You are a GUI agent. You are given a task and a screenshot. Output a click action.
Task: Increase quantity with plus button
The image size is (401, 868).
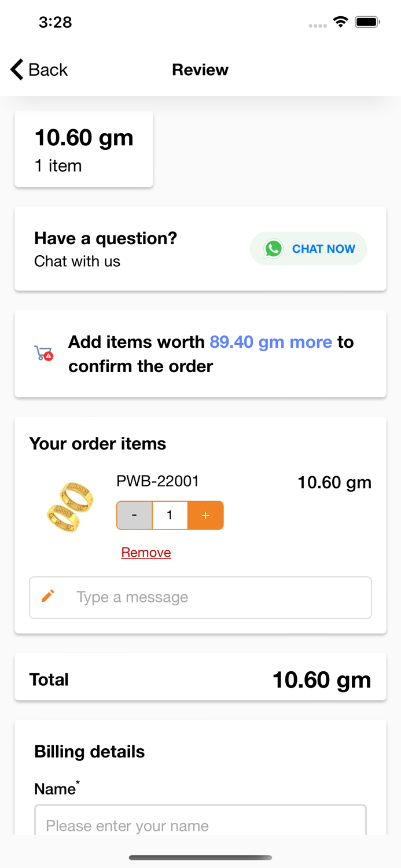point(205,515)
